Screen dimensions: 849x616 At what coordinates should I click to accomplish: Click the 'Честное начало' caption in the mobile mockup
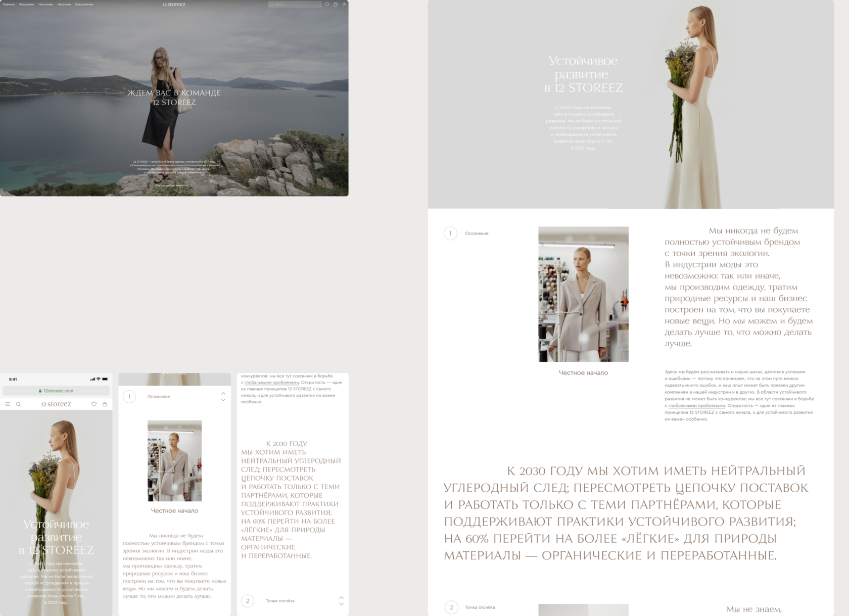point(174,511)
